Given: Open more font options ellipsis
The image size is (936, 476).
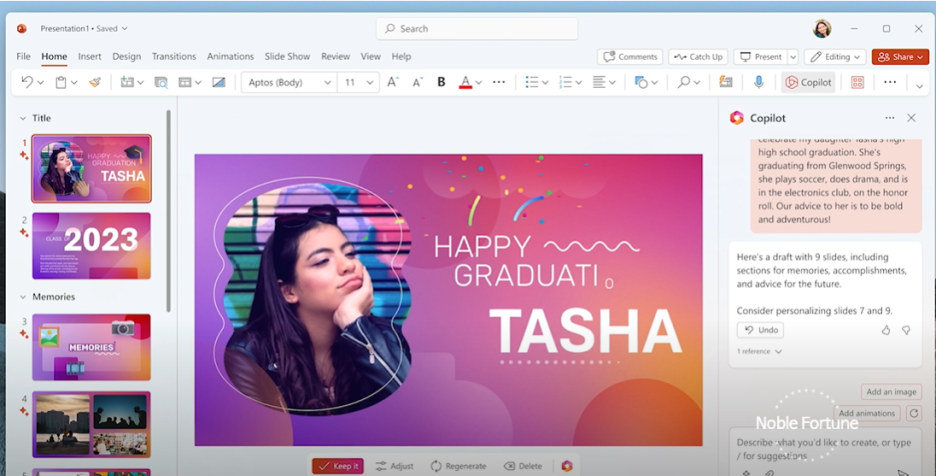Looking at the screenshot, I should click(x=499, y=82).
